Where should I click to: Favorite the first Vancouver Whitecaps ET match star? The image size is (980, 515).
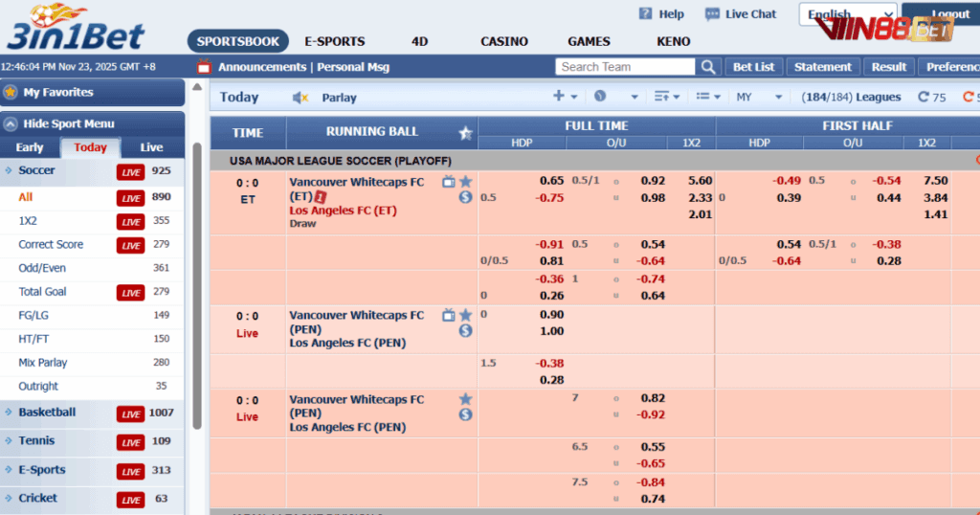tap(465, 181)
